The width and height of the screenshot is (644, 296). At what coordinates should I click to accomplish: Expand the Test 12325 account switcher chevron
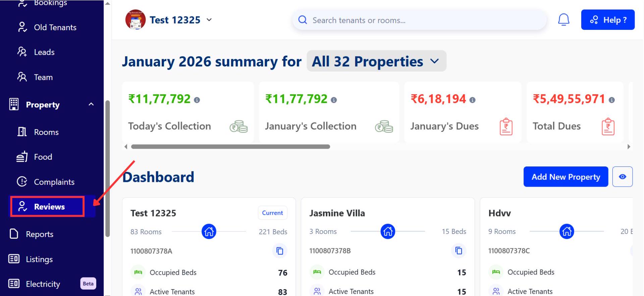click(x=209, y=20)
